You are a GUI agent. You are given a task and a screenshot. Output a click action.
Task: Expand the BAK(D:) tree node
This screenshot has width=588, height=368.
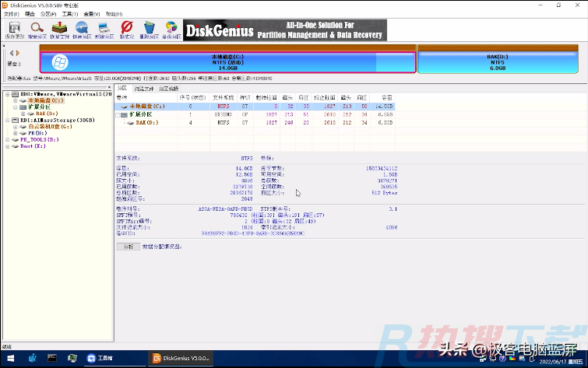[x=23, y=114]
